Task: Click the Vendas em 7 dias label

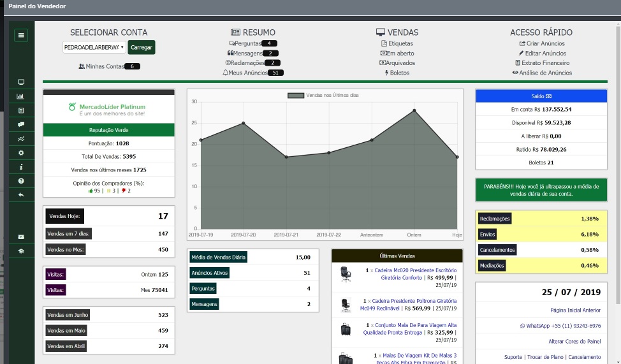Action: pos(68,234)
